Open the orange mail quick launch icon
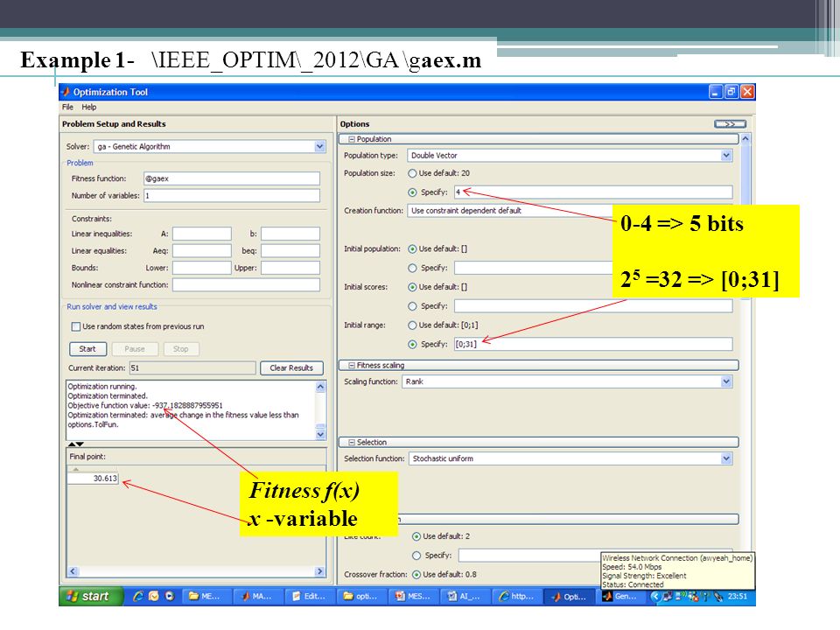The height and width of the screenshot is (630, 840). [x=154, y=596]
